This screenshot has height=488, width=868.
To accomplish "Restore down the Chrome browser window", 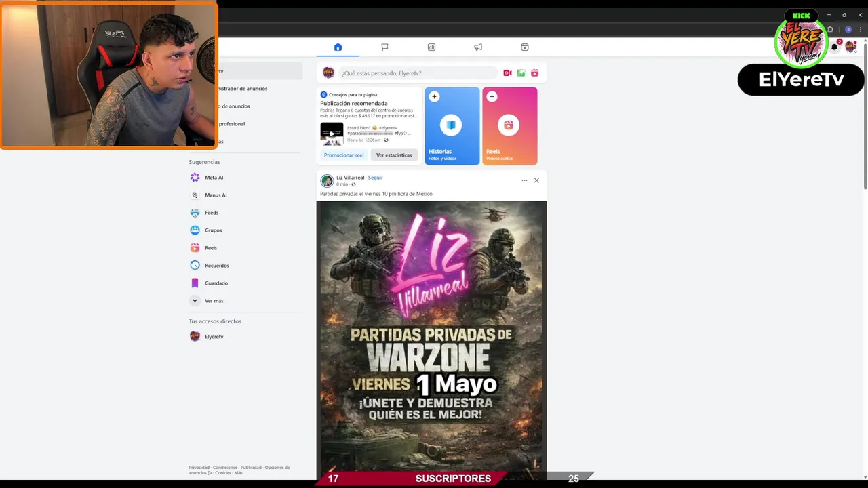I will pyautogui.click(x=844, y=15).
